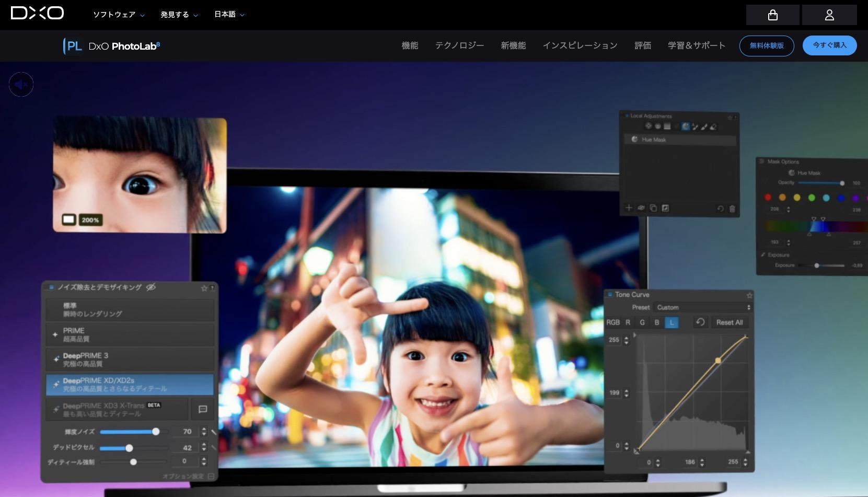This screenshot has height=497, width=868.
Task: Open the user account icon
Action: tap(829, 15)
